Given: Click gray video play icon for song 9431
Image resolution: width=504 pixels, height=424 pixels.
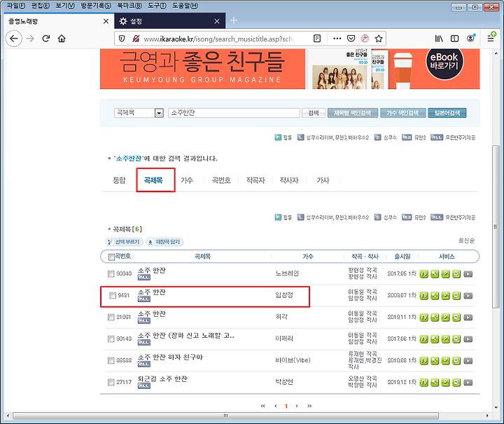Looking at the screenshot, I should pos(468,296).
